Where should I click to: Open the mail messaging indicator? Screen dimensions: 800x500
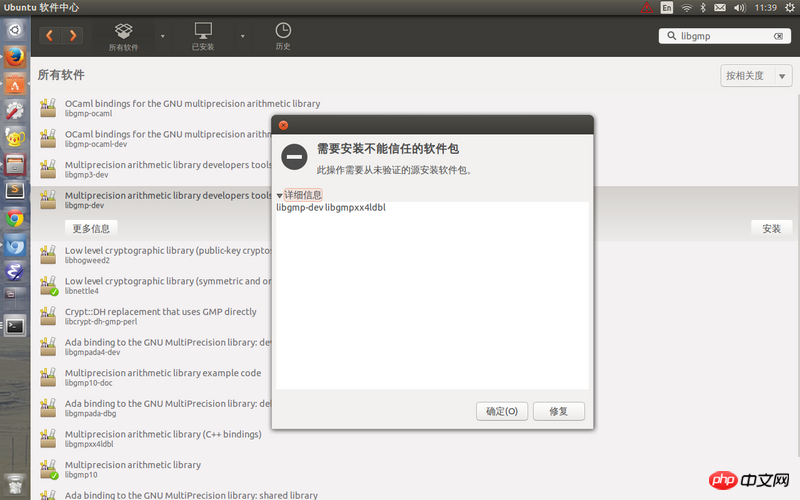pos(720,8)
